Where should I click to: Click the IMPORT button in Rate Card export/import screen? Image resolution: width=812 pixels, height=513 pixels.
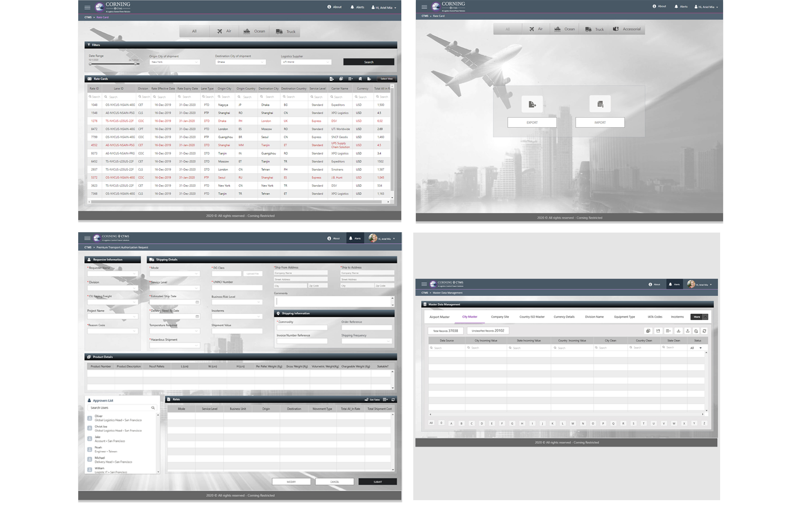coord(600,122)
